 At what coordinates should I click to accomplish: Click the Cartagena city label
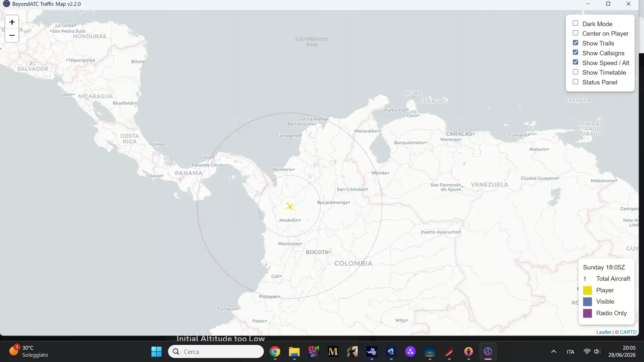tap(288, 136)
